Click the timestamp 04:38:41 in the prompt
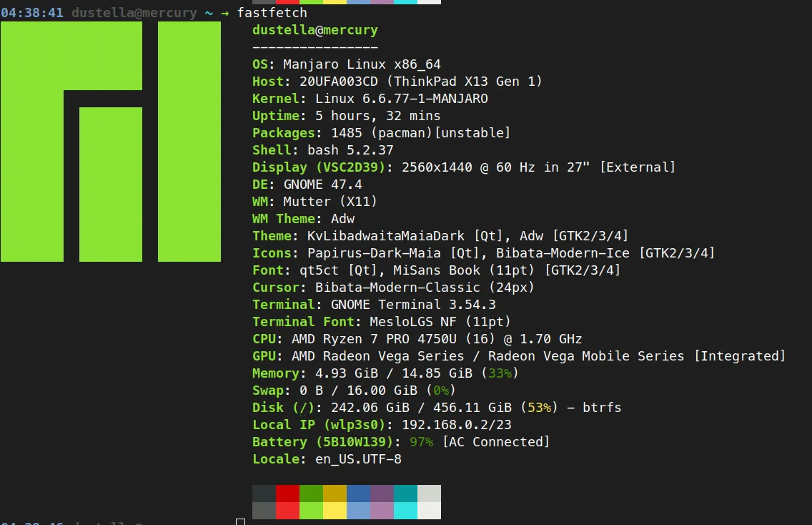 pos(31,13)
